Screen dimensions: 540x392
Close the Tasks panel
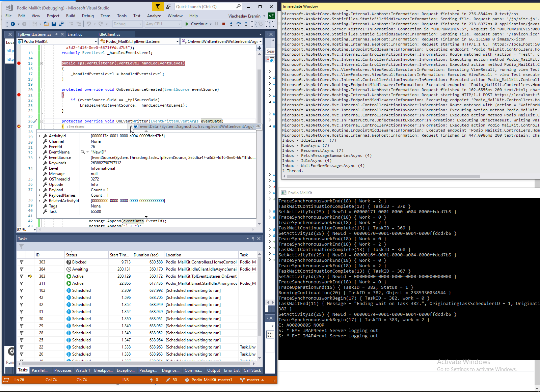point(259,239)
